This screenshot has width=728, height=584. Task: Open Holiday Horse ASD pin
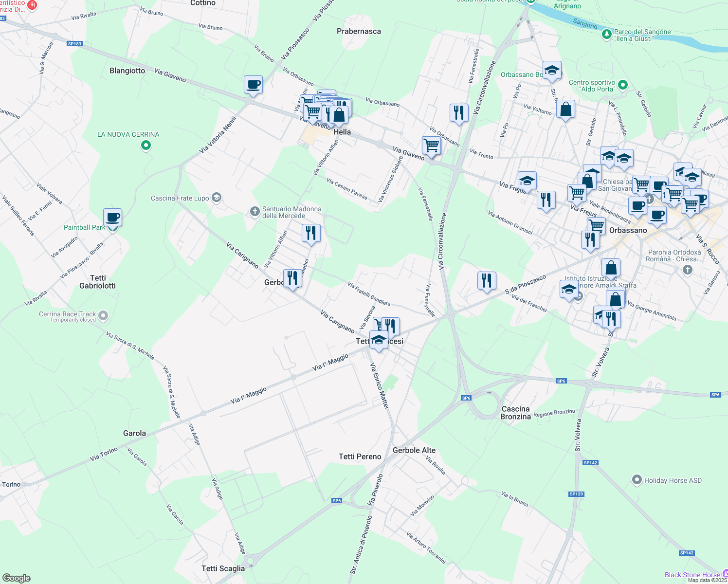(x=637, y=480)
